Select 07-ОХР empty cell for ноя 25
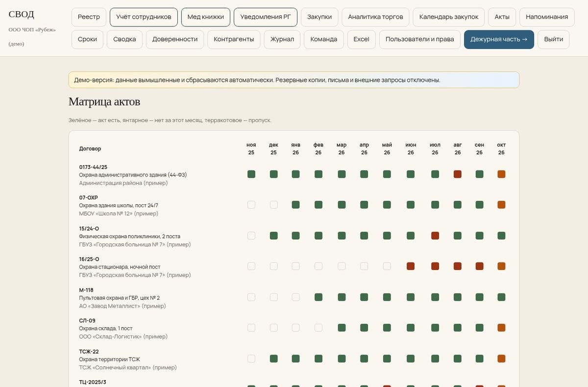The height and width of the screenshot is (387, 588). (251, 205)
